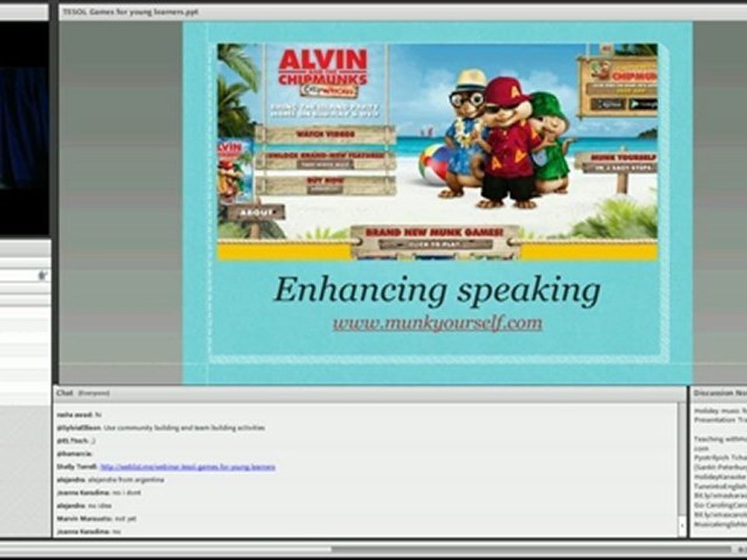Image resolution: width=747 pixels, height=560 pixels.
Task: Click the Chat panel header label
Action: click(65, 393)
